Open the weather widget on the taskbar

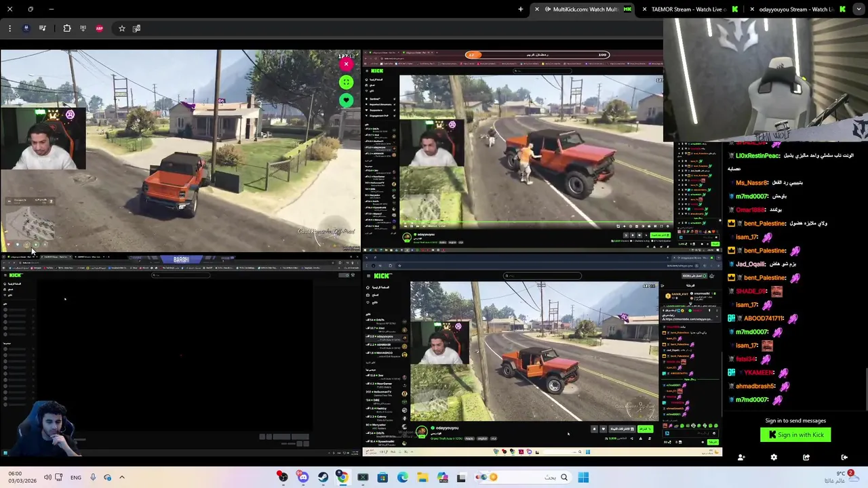tap(840, 476)
